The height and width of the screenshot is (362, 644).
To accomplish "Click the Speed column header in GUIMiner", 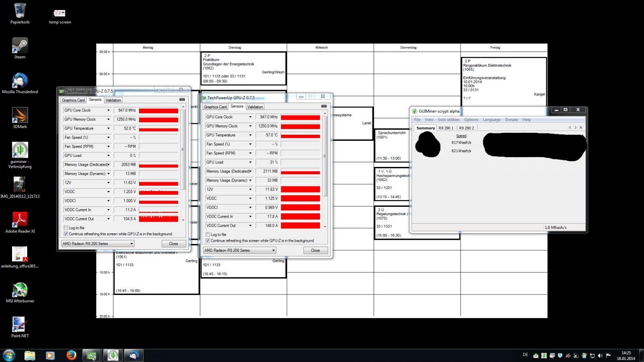I will tap(461, 136).
